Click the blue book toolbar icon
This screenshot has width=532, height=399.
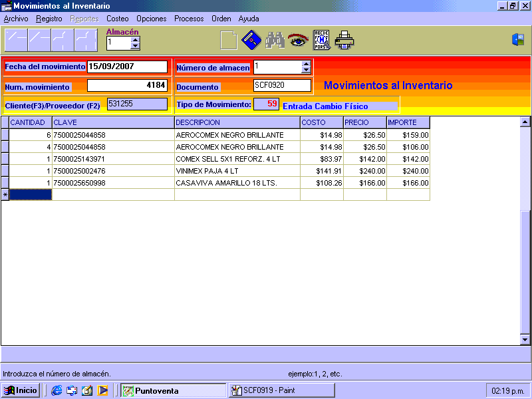(x=251, y=41)
